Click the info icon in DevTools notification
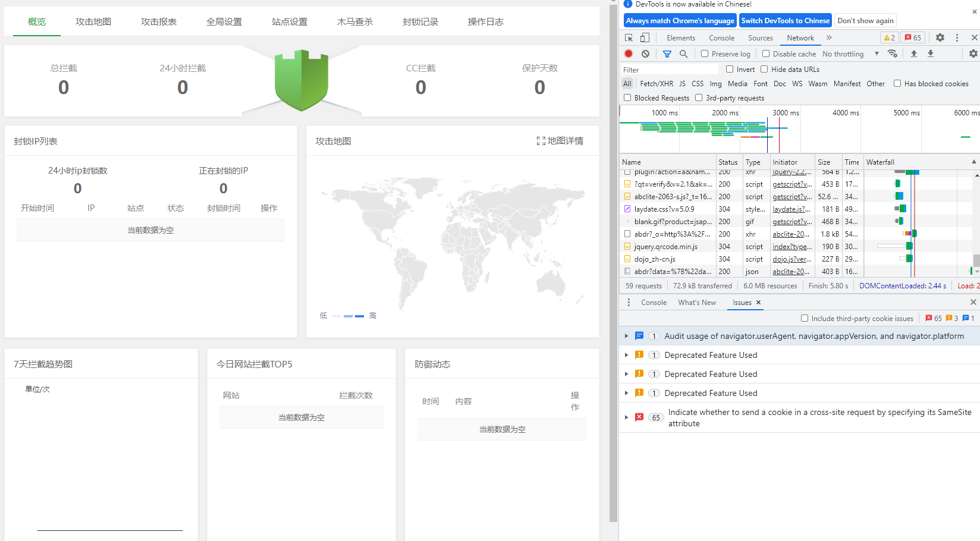Viewport: 980px width, 541px height. (627, 4)
